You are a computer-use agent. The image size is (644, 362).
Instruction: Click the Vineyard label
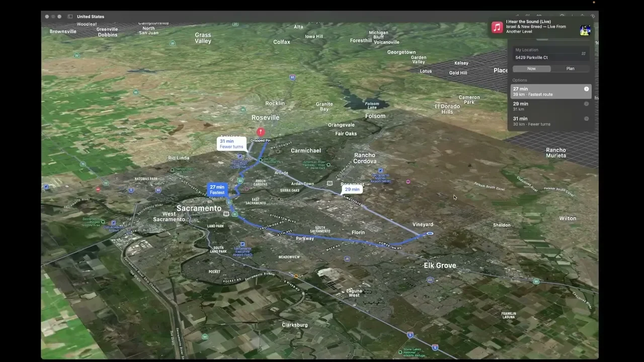click(423, 225)
